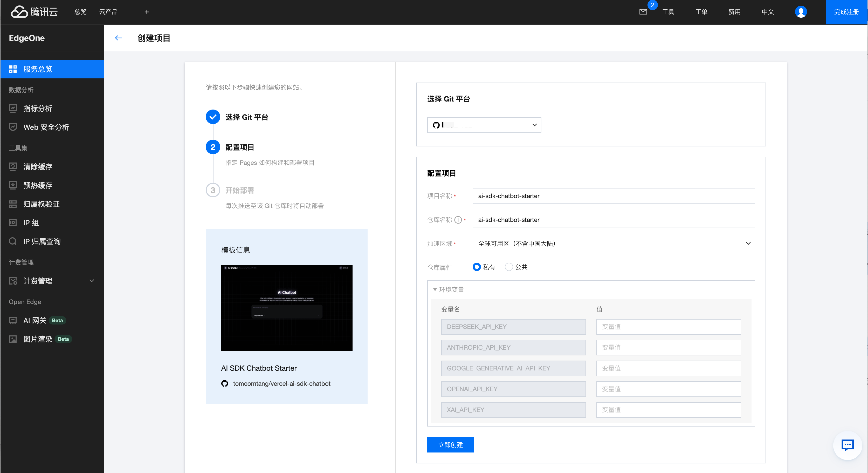
Task: Open the mail notifications icon
Action: (x=643, y=12)
